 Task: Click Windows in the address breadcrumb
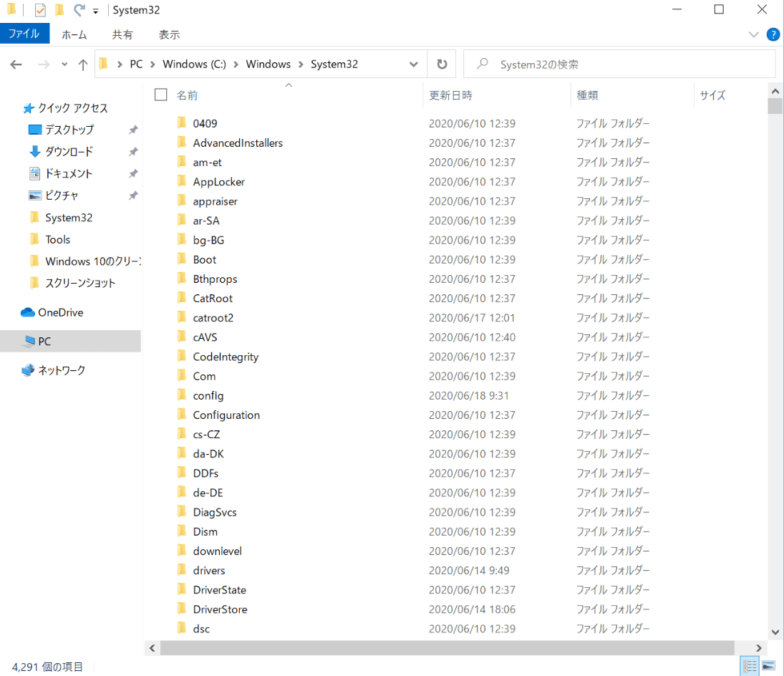[268, 64]
